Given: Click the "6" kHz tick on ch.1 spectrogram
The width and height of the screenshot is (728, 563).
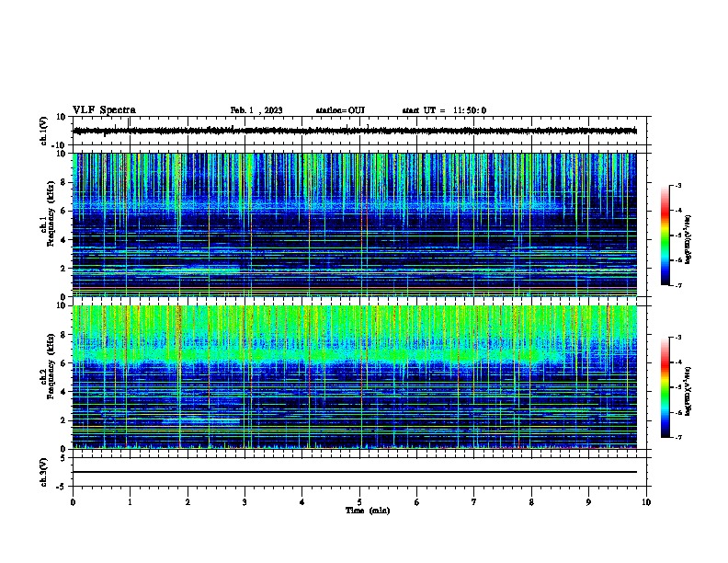Looking at the screenshot, I should pyautogui.click(x=63, y=211).
